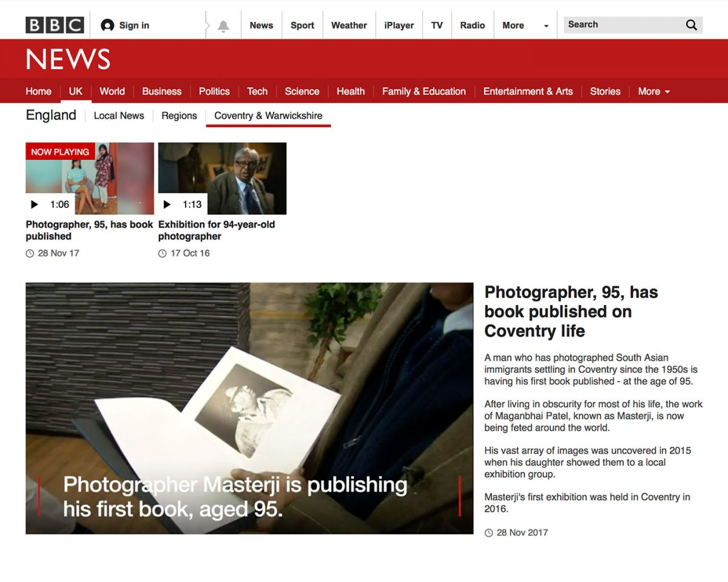Open the Entertainment & Arts section
Screen dimensions: 728x582
point(528,91)
